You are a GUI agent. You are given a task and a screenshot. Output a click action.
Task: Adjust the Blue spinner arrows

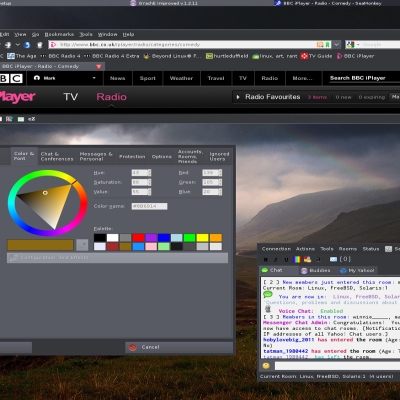tap(220, 192)
